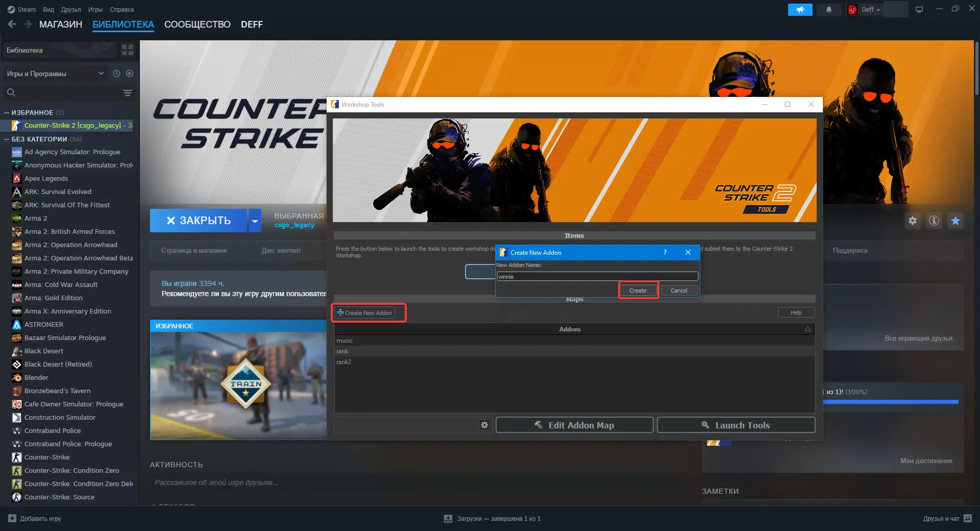This screenshot has width=980, height=531.
Task: Click the Edit Addon Map button
Action: point(575,425)
